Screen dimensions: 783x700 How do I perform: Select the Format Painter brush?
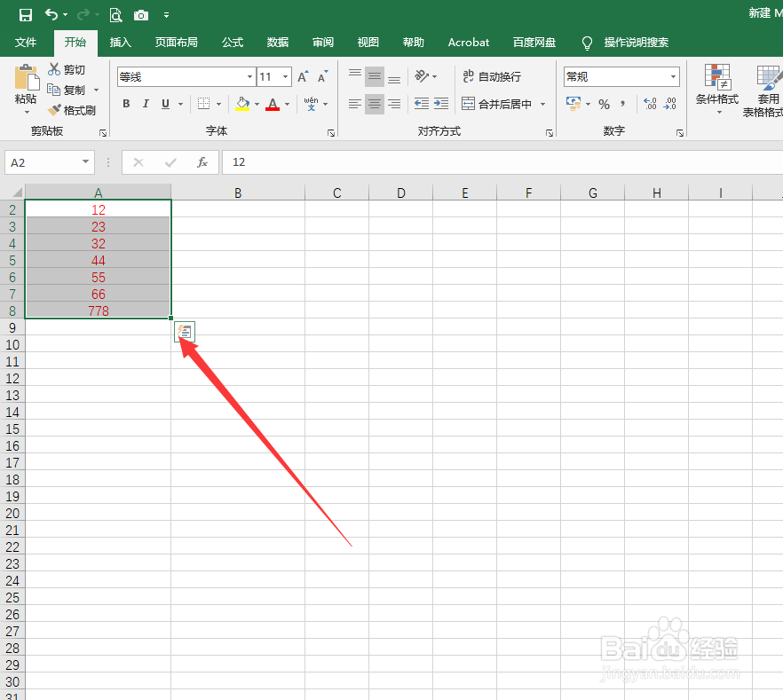click(71, 110)
